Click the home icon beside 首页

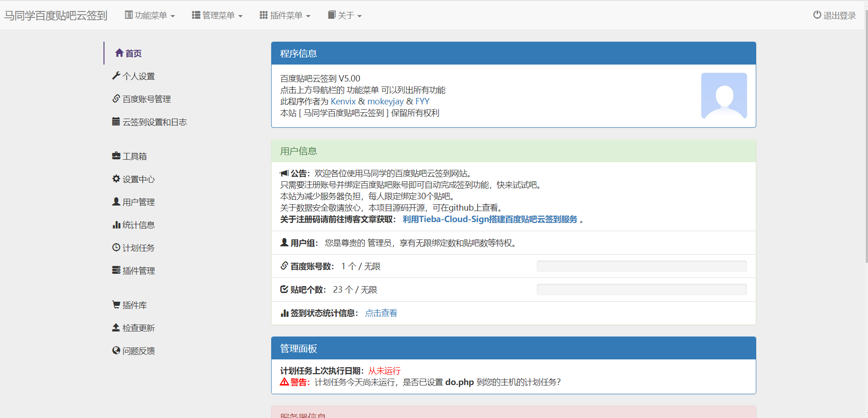119,53
